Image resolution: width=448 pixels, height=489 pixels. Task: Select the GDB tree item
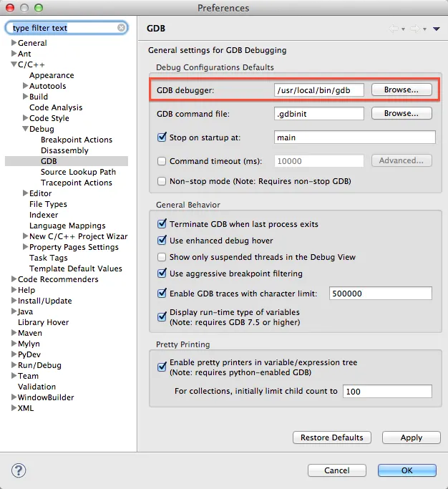(x=49, y=161)
